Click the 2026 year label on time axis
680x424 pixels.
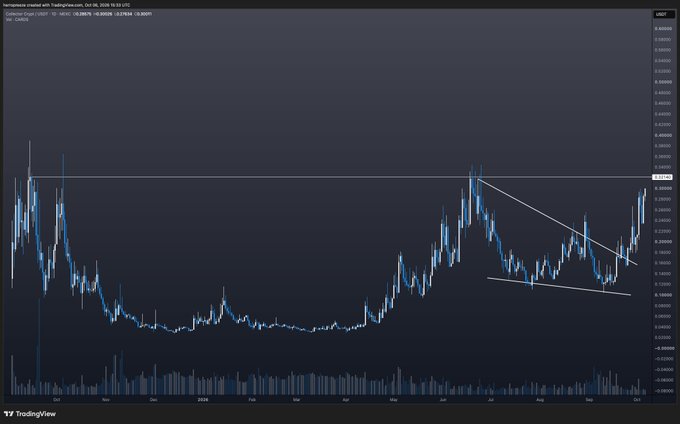tap(203, 399)
